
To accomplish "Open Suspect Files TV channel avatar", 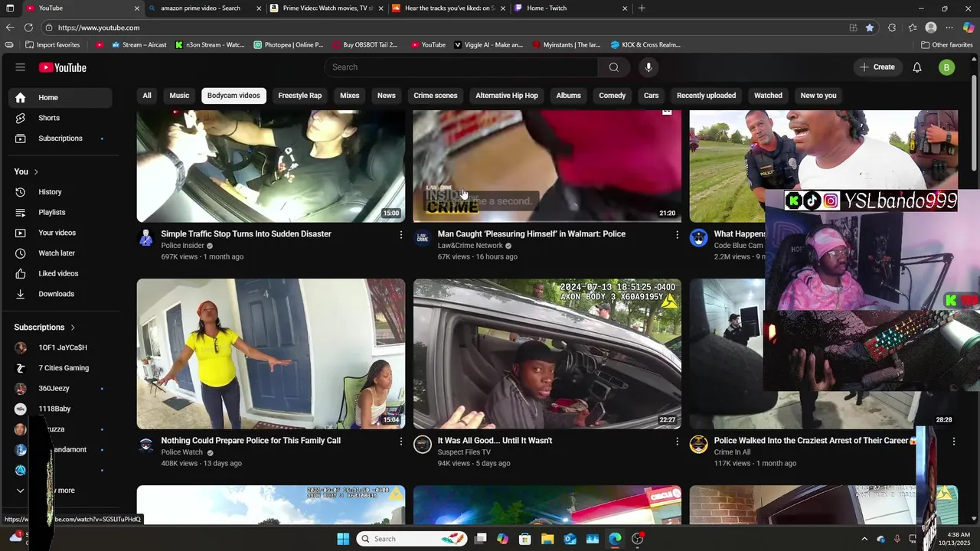I will (423, 445).
